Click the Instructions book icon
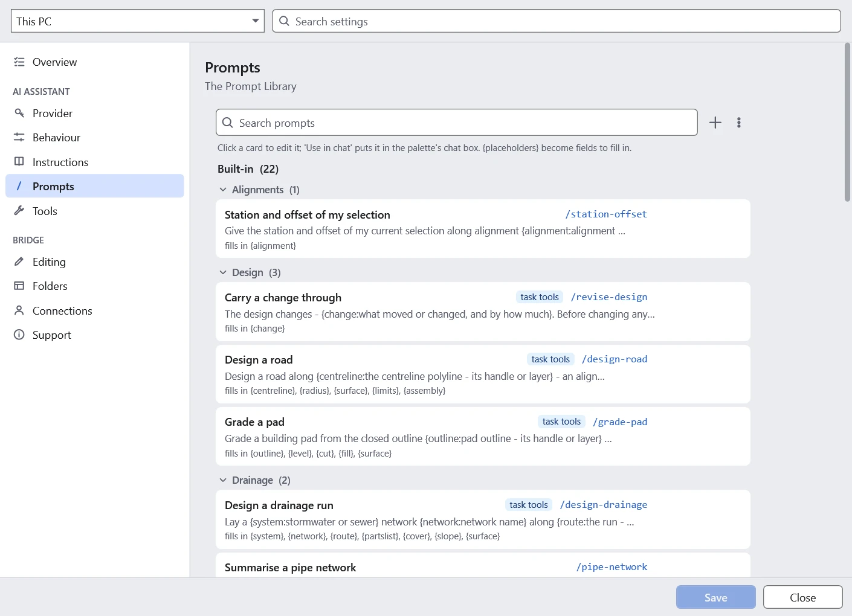852x616 pixels. coord(19,162)
